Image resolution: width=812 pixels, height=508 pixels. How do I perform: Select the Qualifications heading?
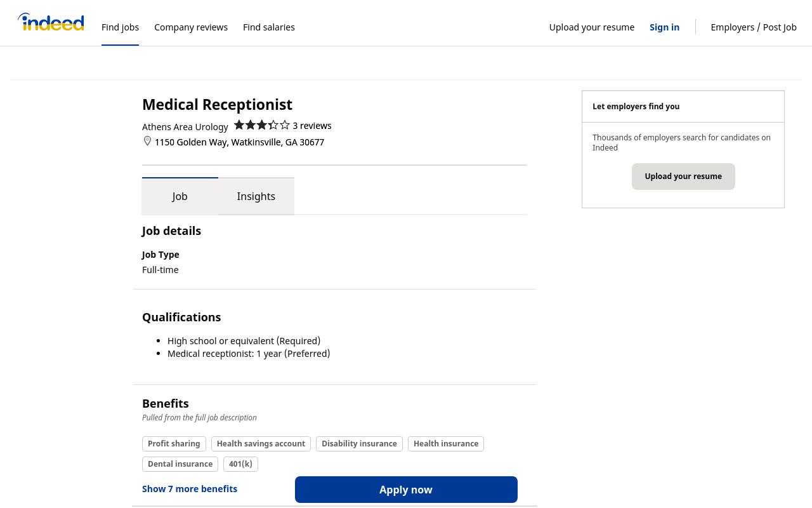181,317
